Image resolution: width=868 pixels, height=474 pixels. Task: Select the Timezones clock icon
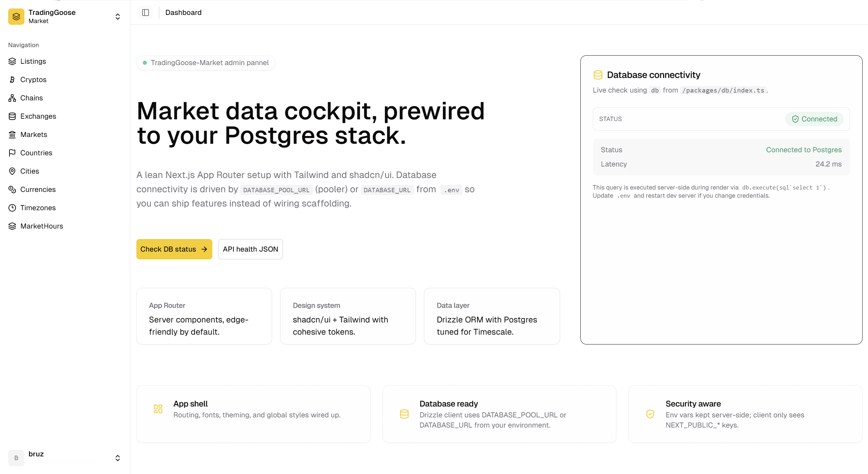[12, 208]
